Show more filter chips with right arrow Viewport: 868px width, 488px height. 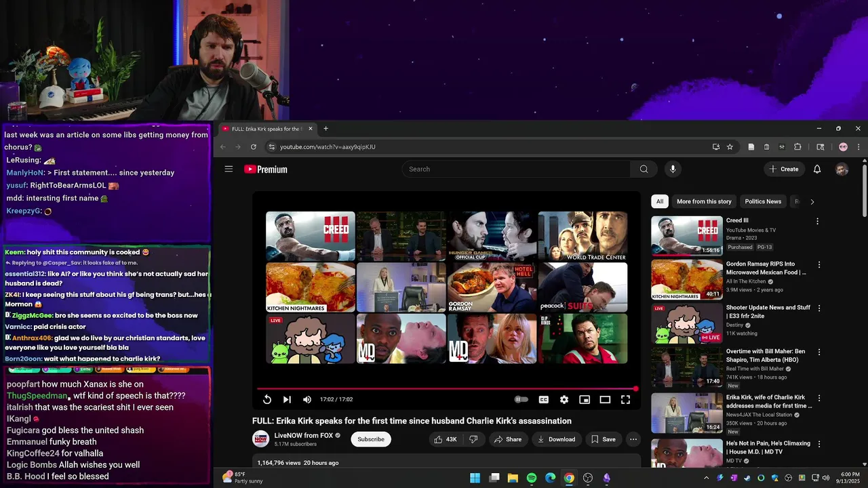pyautogui.click(x=812, y=201)
